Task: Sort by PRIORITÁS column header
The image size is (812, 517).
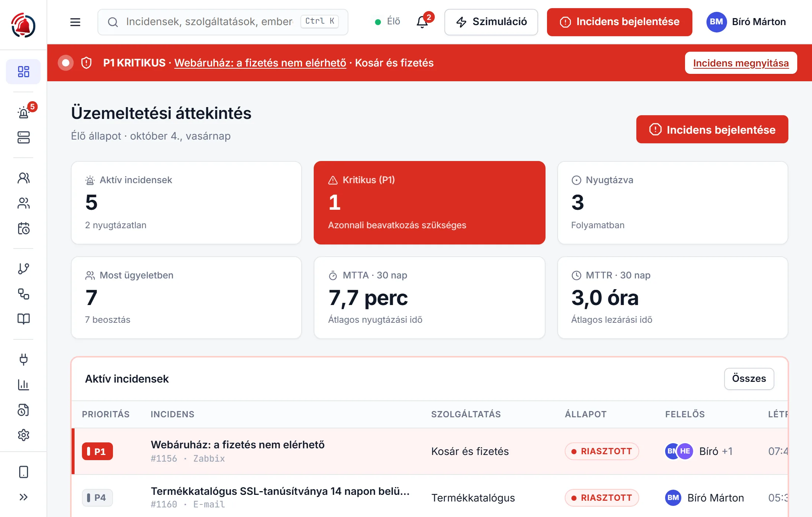Action: coord(106,414)
